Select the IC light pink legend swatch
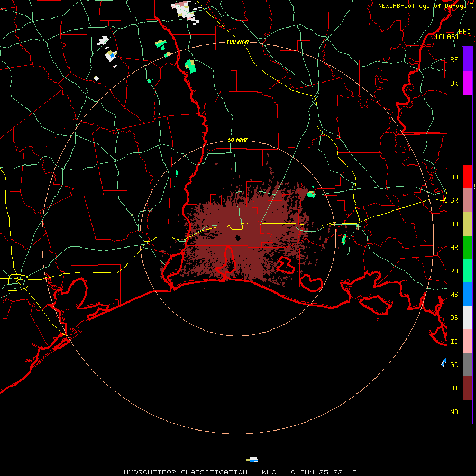The width and height of the screenshot is (476, 476). (467, 341)
